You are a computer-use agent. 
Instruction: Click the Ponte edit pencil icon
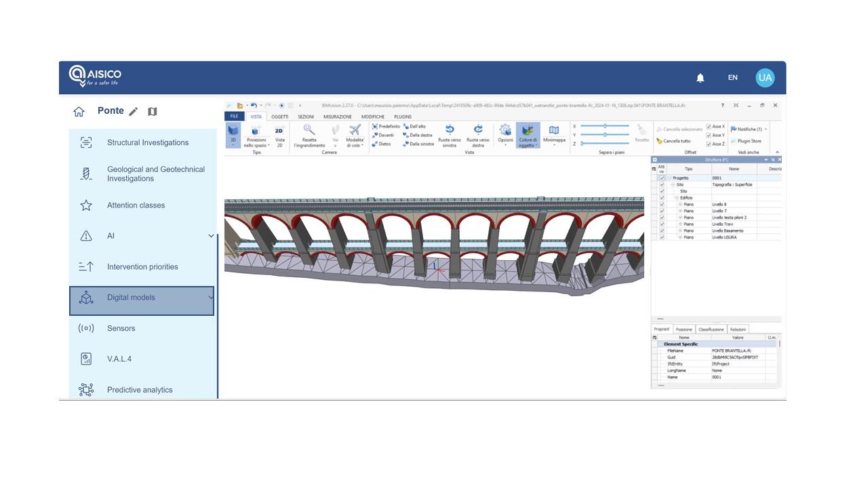[134, 112]
